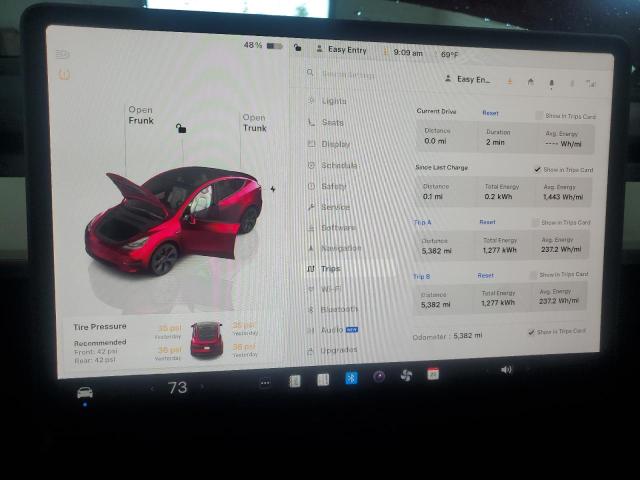
Task: Tap the volume speaker icon
Action: [x=506, y=369]
